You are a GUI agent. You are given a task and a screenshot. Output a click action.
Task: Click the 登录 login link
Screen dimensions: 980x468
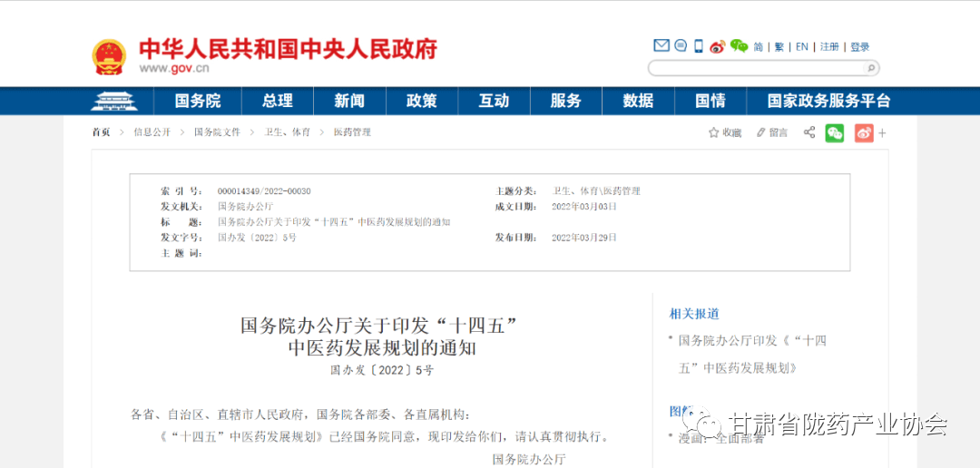tap(859, 47)
